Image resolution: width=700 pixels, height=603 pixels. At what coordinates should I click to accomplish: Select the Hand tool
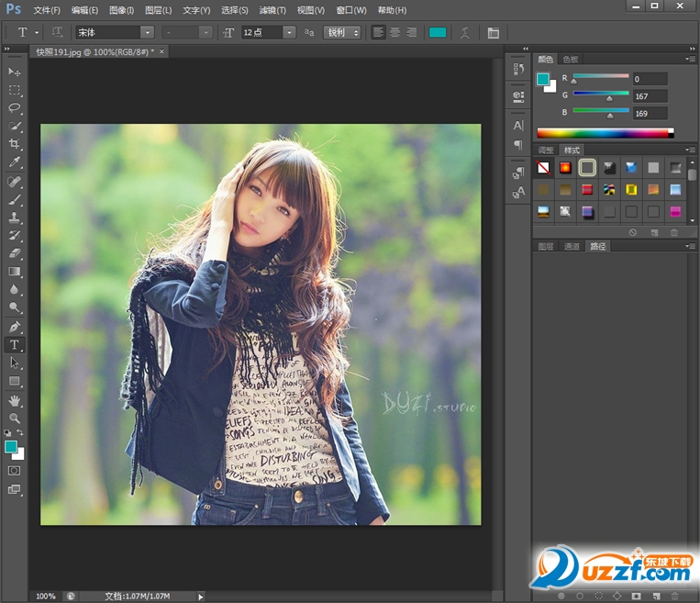(x=15, y=400)
